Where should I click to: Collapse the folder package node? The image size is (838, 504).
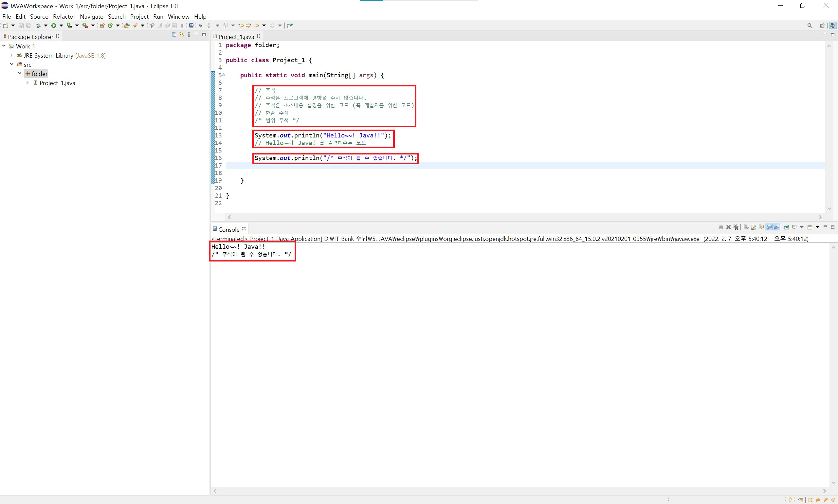(19, 73)
